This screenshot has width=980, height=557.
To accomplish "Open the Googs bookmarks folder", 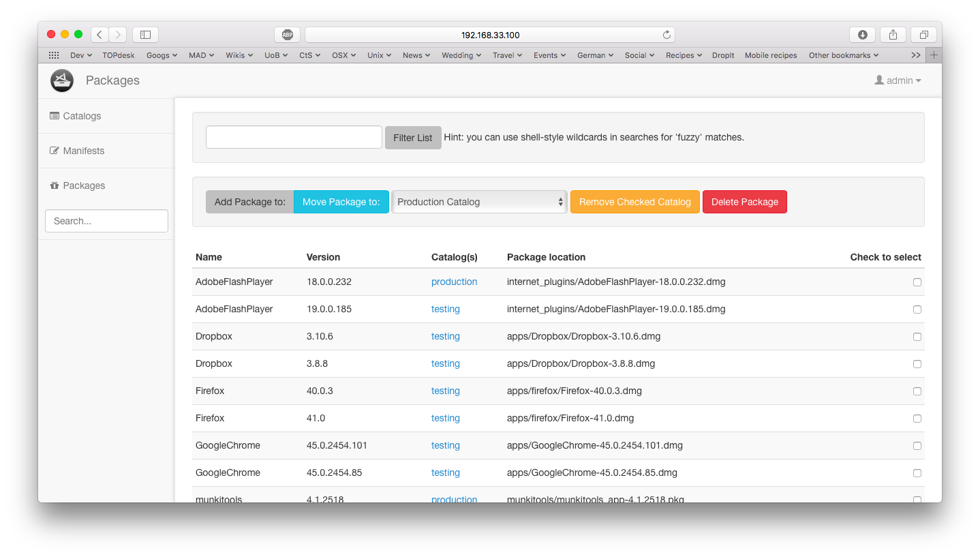I will pos(162,55).
